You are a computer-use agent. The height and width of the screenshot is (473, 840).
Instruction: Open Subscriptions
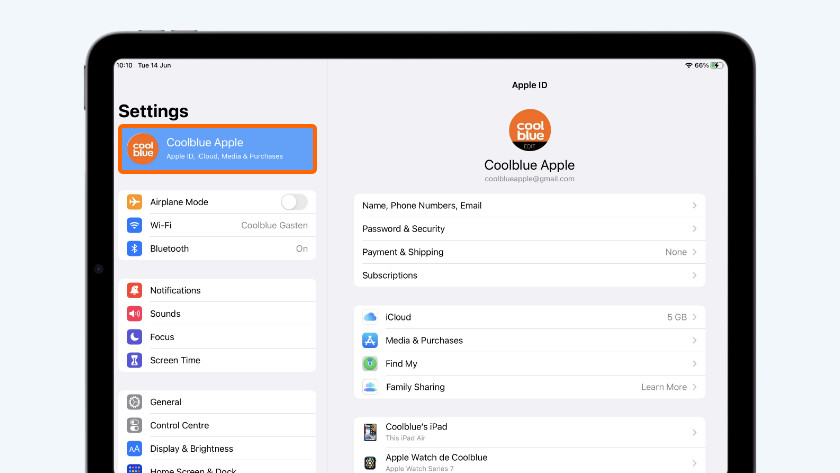click(x=529, y=275)
